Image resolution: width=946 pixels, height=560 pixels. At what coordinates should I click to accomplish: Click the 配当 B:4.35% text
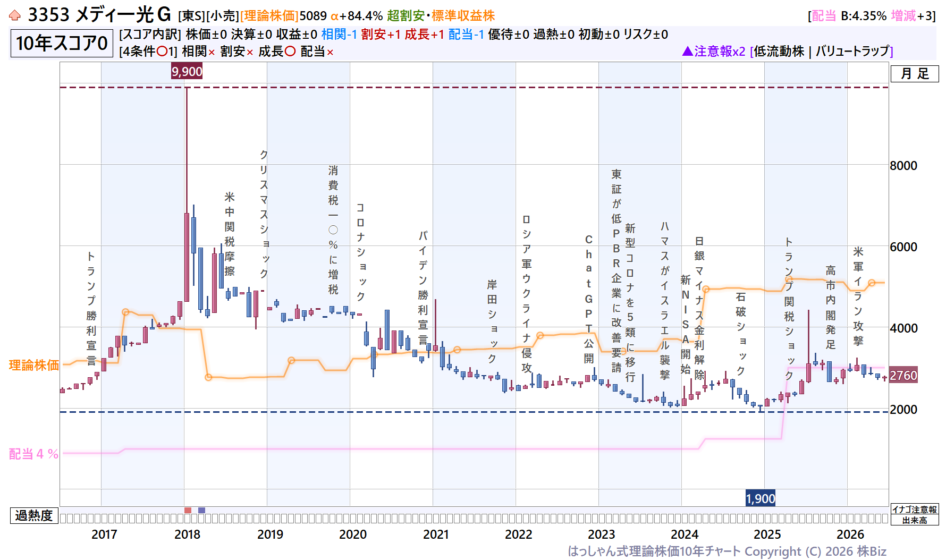click(x=849, y=16)
